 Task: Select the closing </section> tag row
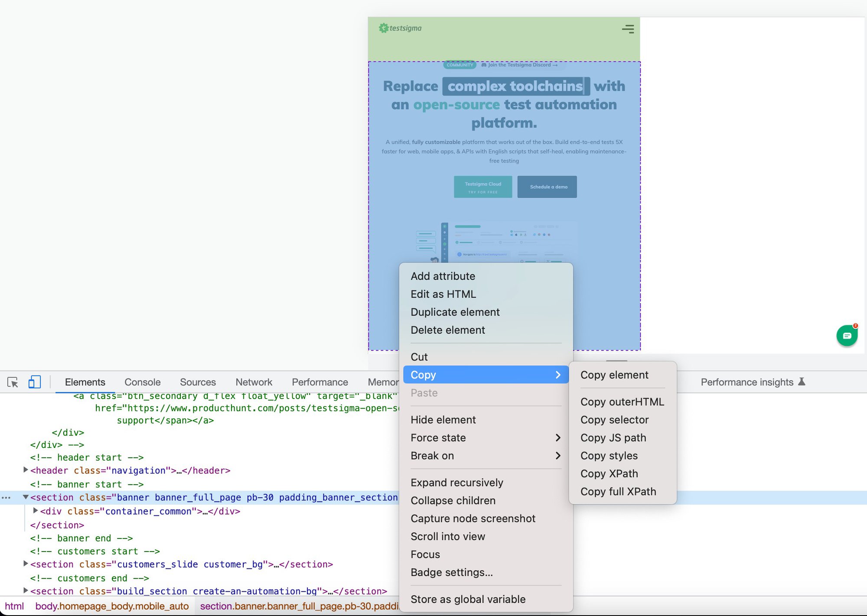pyautogui.click(x=57, y=525)
